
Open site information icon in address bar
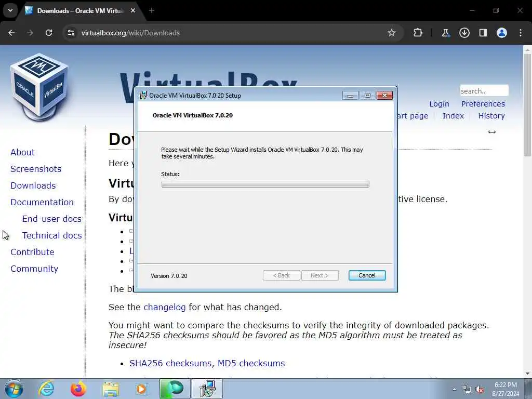71,33
